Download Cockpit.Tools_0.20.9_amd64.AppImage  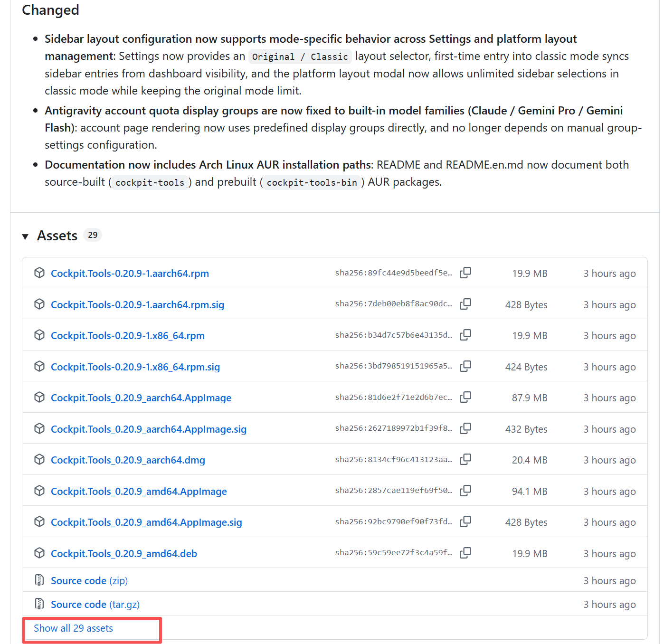pyautogui.click(x=139, y=492)
